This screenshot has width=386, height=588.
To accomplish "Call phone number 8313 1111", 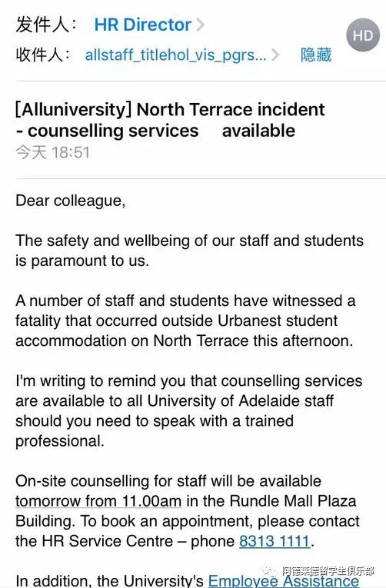I will pyautogui.click(x=275, y=541).
